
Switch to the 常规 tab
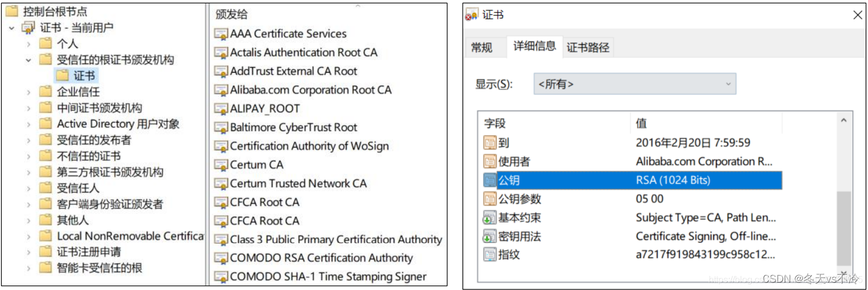[482, 48]
